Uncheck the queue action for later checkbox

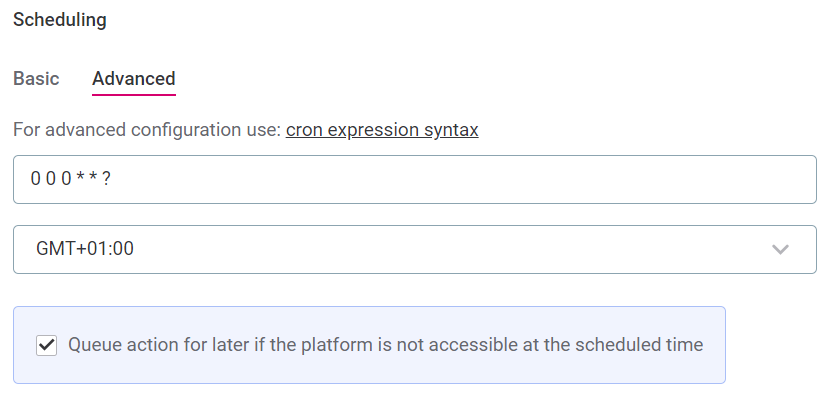click(47, 346)
